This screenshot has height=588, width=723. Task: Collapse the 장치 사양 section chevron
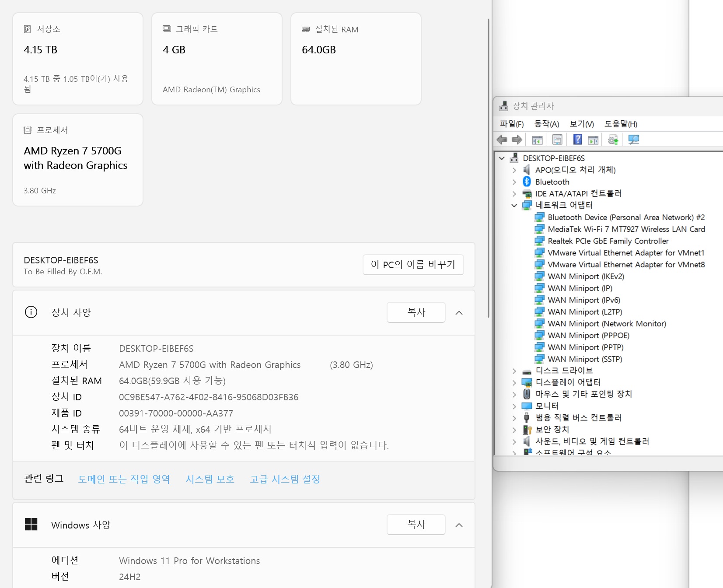tap(459, 312)
